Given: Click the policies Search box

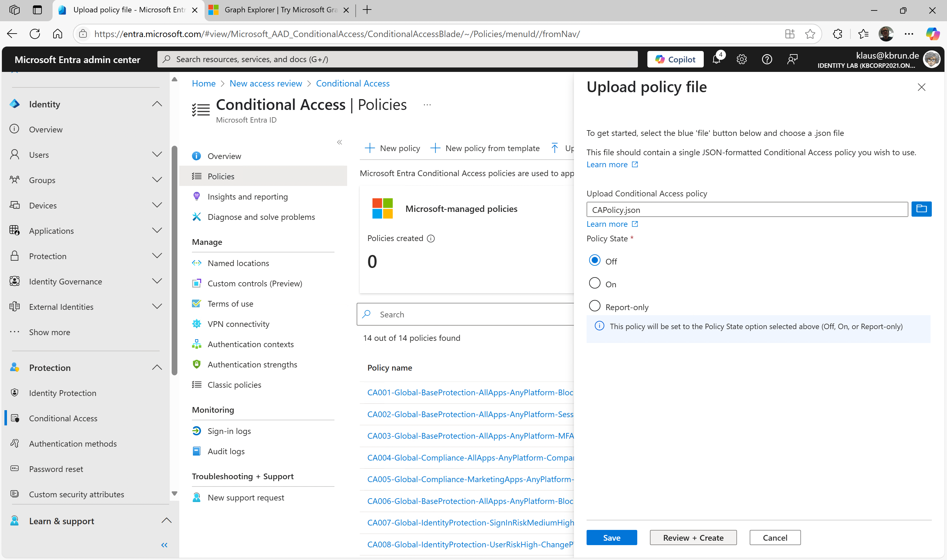Looking at the screenshot, I should pyautogui.click(x=466, y=314).
